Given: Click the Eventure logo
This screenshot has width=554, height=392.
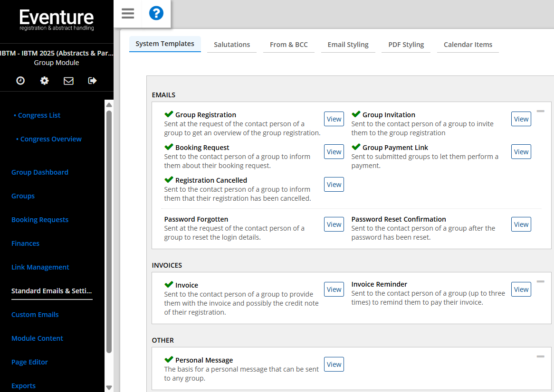Looking at the screenshot, I should pos(57,20).
